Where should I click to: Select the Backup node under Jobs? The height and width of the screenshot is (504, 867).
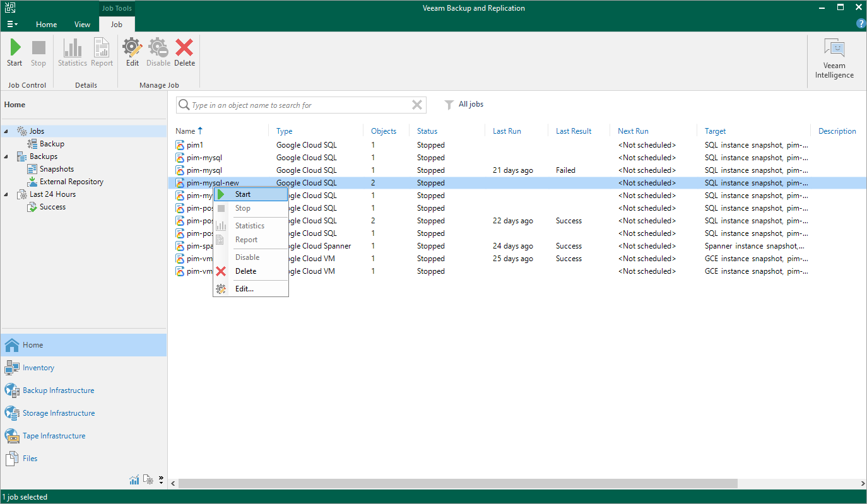(x=52, y=144)
